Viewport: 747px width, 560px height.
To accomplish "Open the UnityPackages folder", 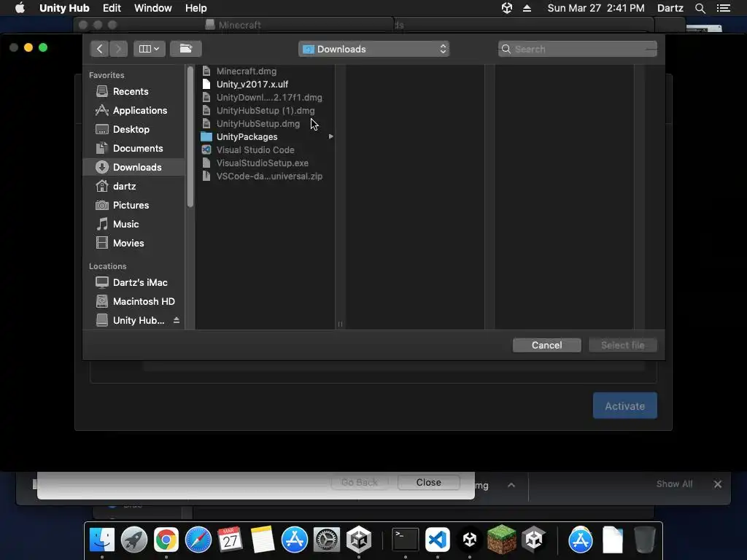I will (265, 136).
